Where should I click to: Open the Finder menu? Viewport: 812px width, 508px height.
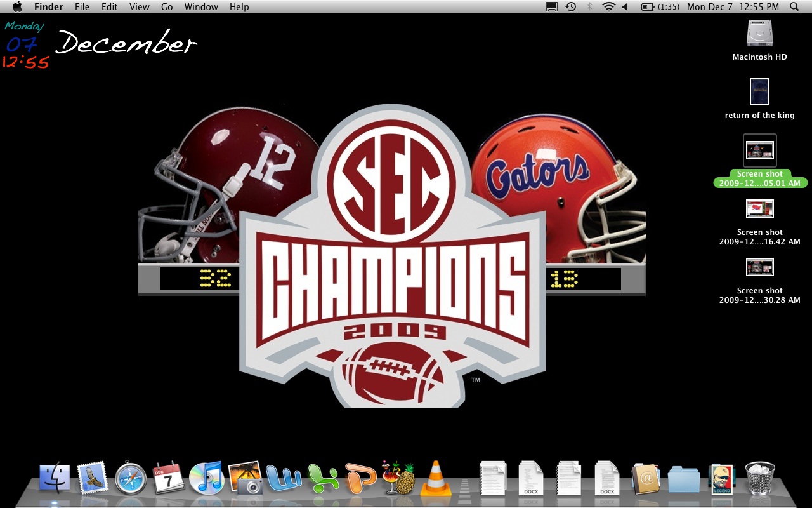[49, 7]
